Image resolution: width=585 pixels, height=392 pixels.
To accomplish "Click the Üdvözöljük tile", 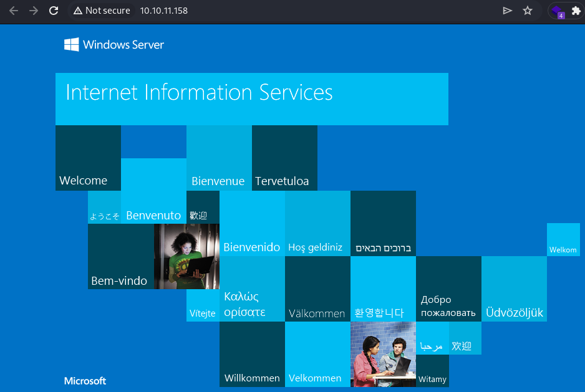I will (514, 289).
